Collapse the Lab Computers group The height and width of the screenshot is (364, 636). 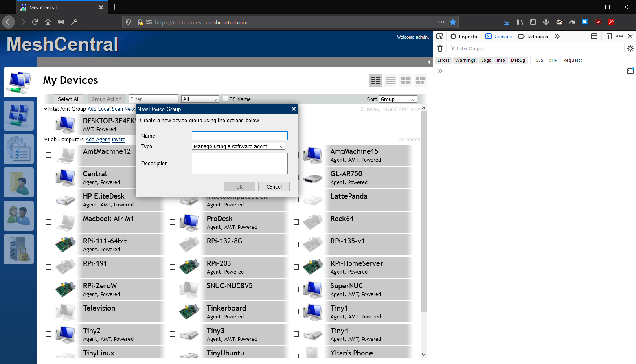(46, 139)
